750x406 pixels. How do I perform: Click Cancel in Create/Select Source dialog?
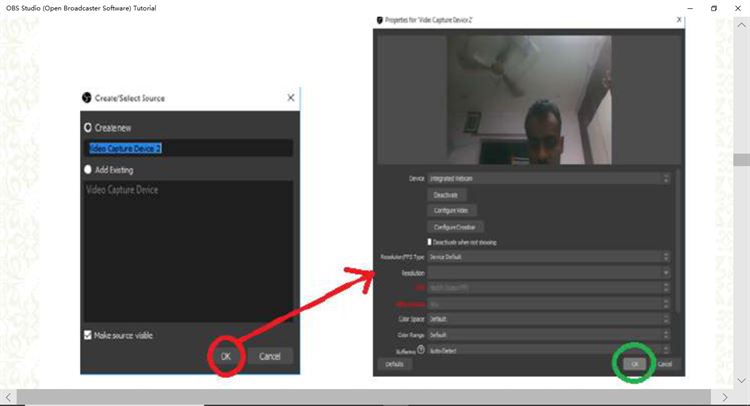point(270,356)
